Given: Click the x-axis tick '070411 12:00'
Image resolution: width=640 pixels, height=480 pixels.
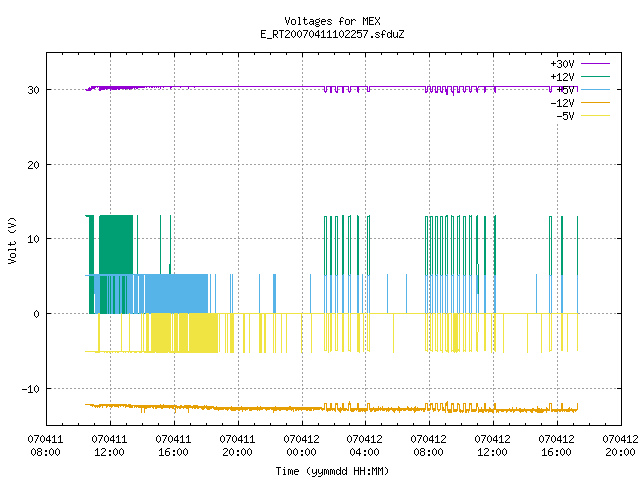Looking at the screenshot, I should (109, 446).
